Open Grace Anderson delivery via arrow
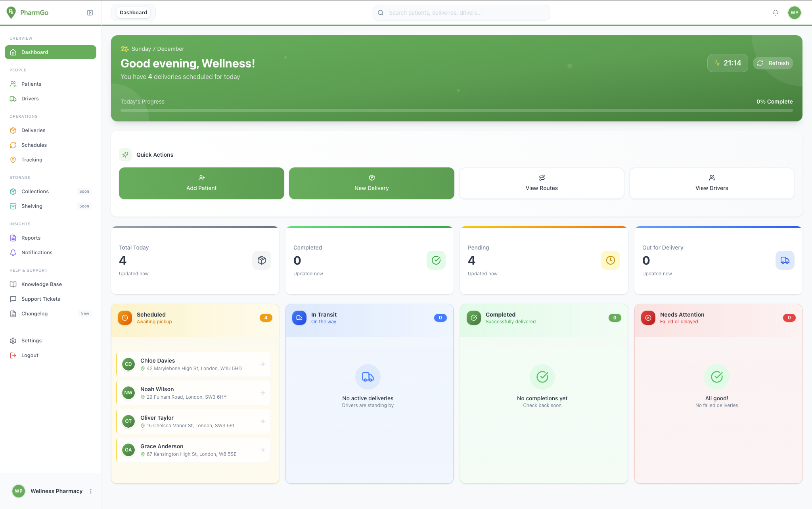Image resolution: width=812 pixels, height=509 pixels. (x=262, y=450)
